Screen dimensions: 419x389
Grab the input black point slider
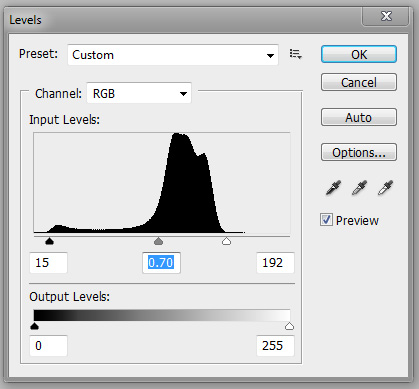pyautogui.click(x=49, y=241)
